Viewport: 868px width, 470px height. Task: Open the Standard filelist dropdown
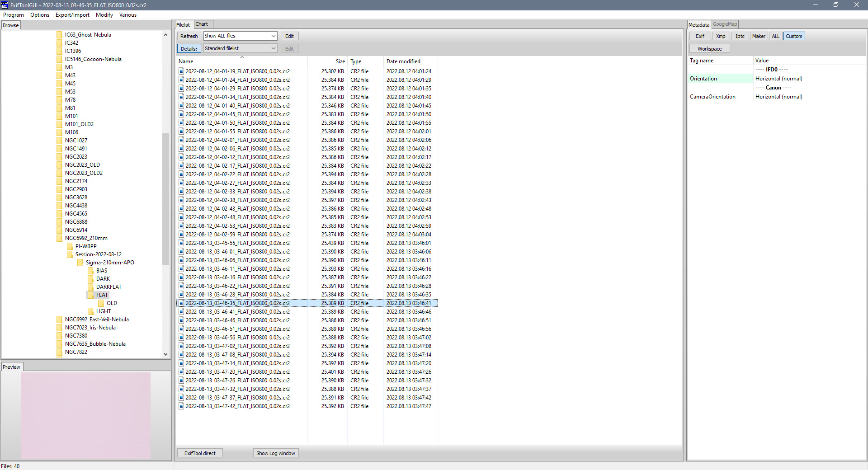click(240, 48)
